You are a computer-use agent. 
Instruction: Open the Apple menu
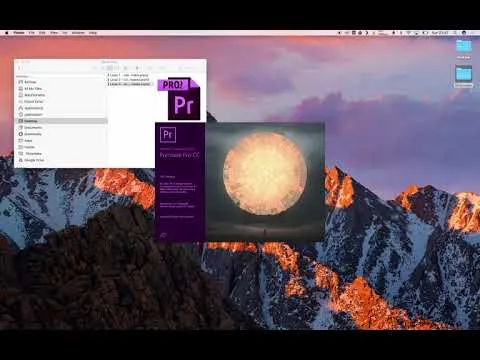click(6, 33)
